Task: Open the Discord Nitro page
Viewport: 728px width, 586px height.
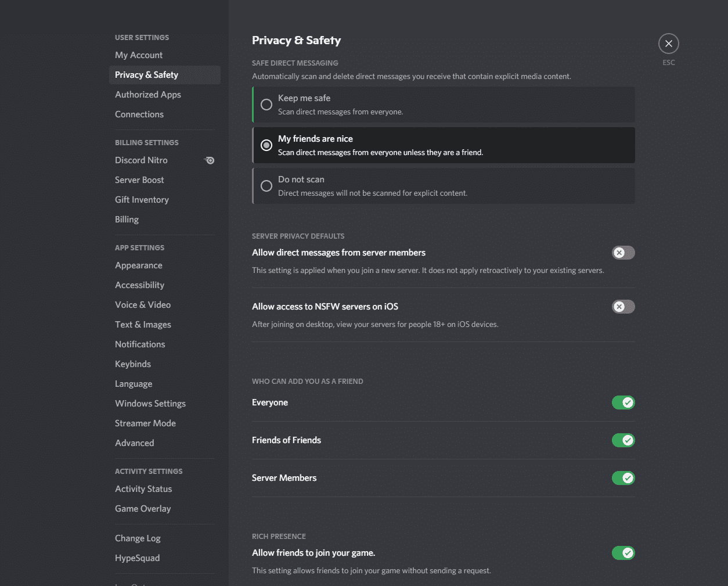Action: 165,160
